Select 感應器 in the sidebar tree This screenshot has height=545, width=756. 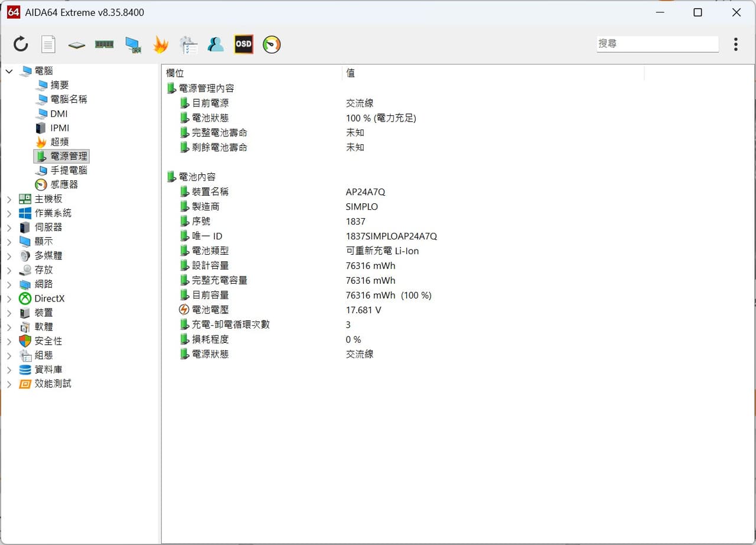coord(64,184)
